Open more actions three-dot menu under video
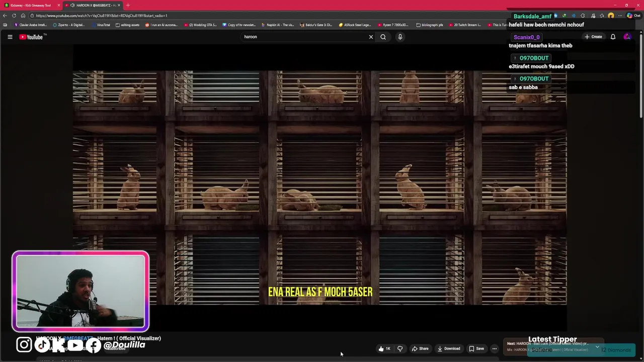 tap(495, 348)
